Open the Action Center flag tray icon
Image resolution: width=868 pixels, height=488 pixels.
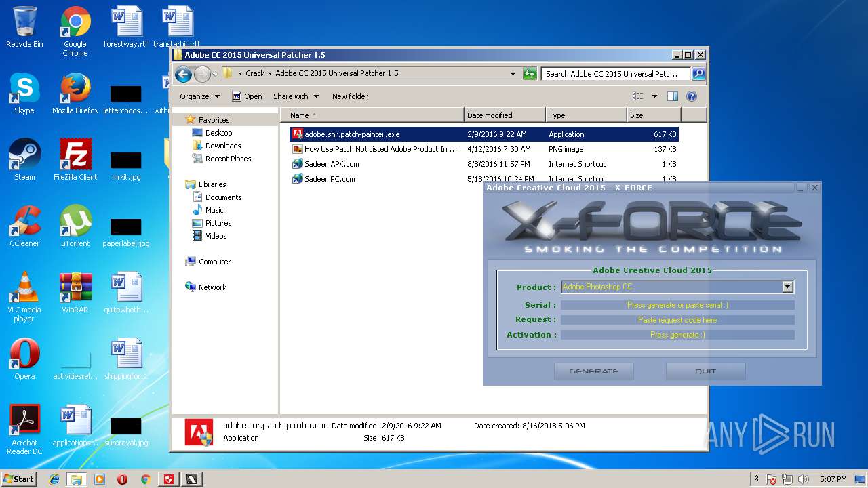[771, 479]
